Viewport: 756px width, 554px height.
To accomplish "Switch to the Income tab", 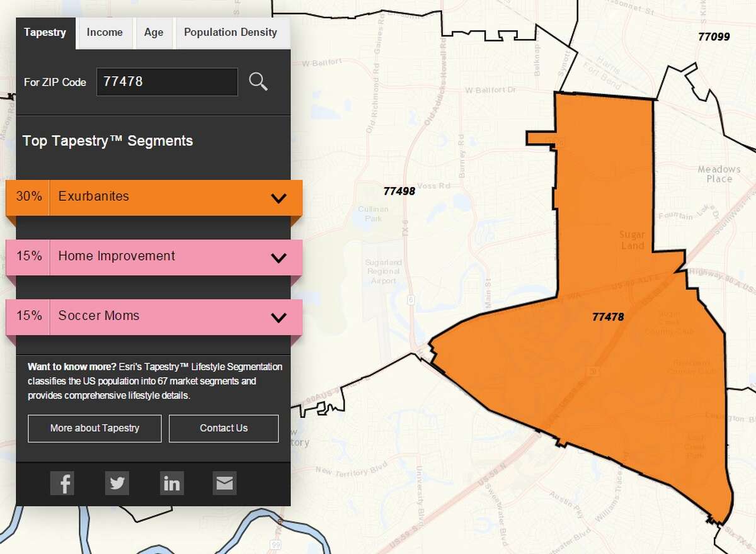I will 105,32.
